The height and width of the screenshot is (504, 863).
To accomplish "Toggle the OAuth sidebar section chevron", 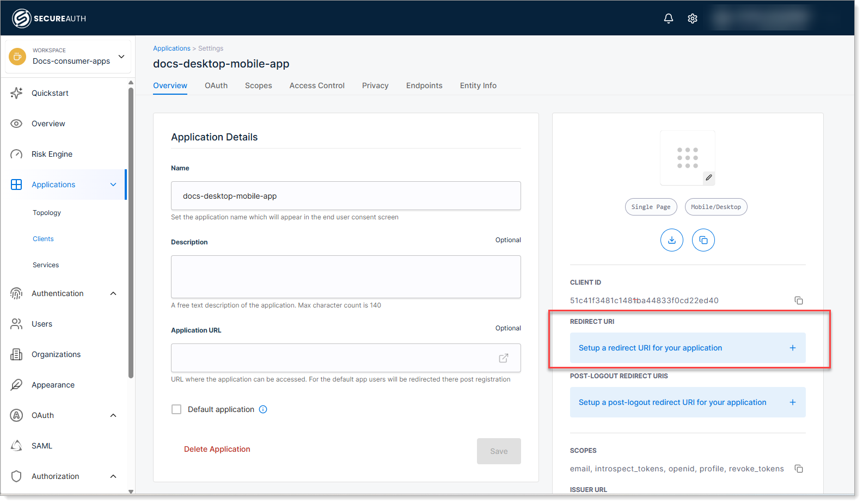I will [x=113, y=415].
